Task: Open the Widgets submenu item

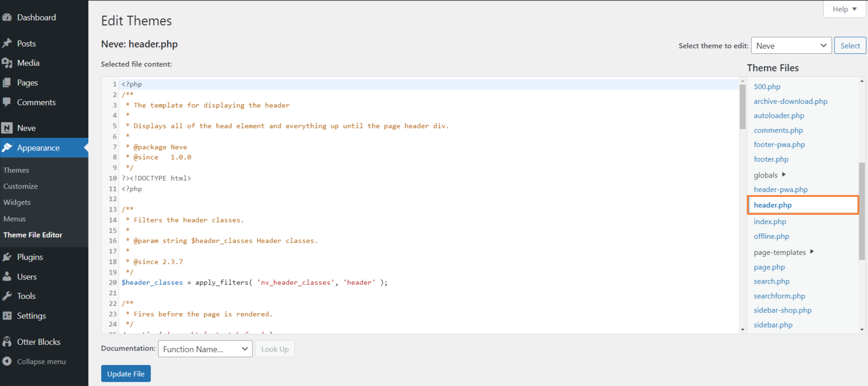Action: tap(17, 202)
